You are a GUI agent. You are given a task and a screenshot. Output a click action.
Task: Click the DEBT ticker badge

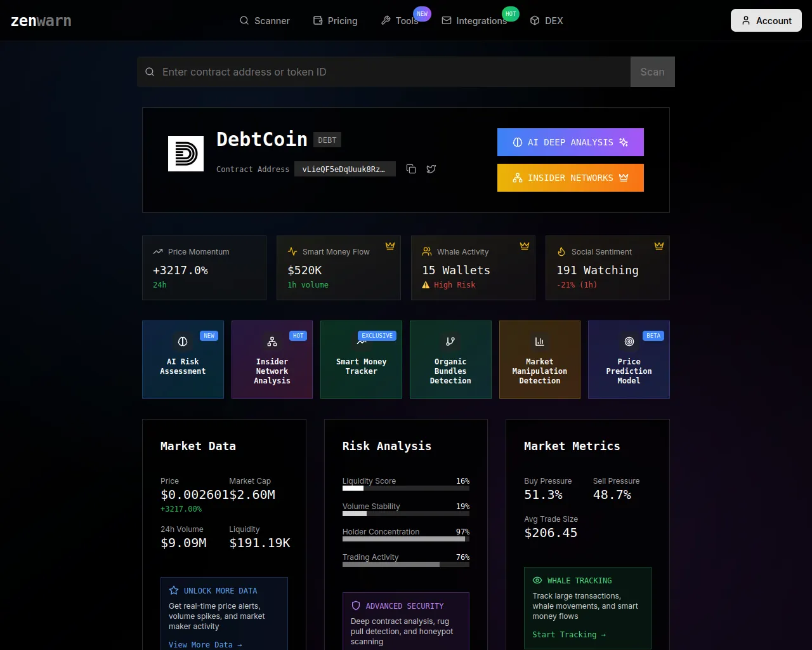327,140
